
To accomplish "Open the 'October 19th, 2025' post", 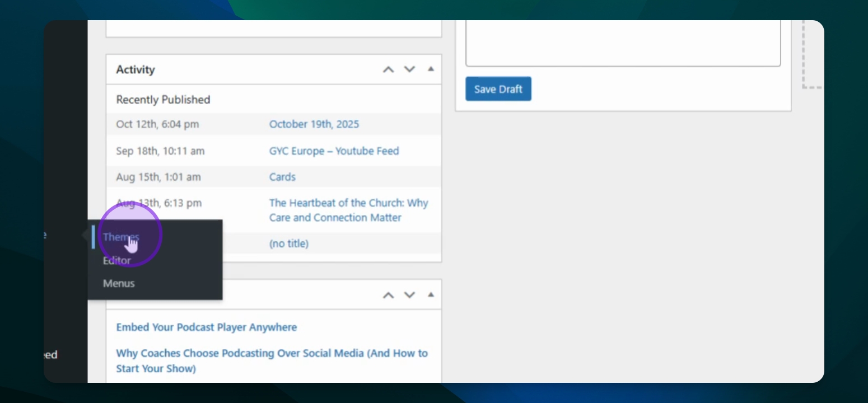I will (x=314, y=124).
